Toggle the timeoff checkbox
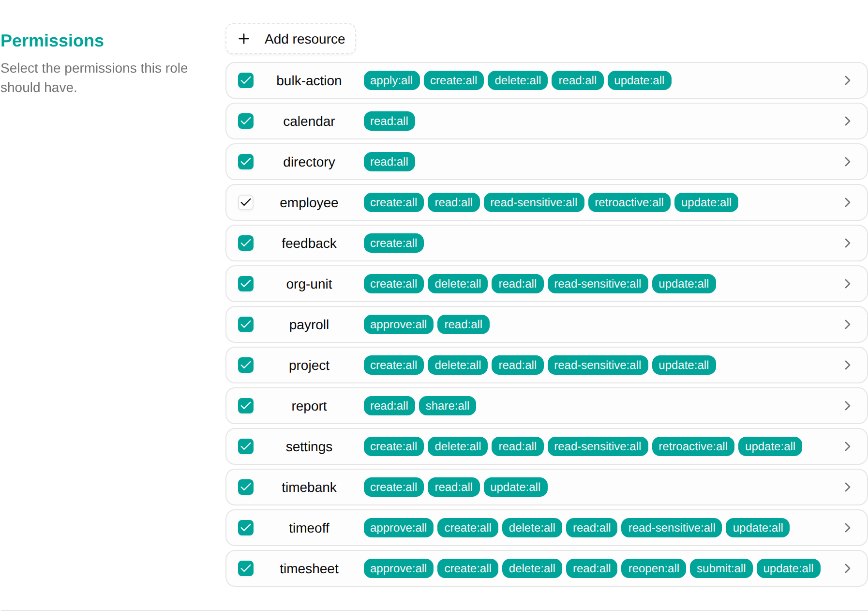The width and height of the screenshot is (868, 611). click(246, 528)
